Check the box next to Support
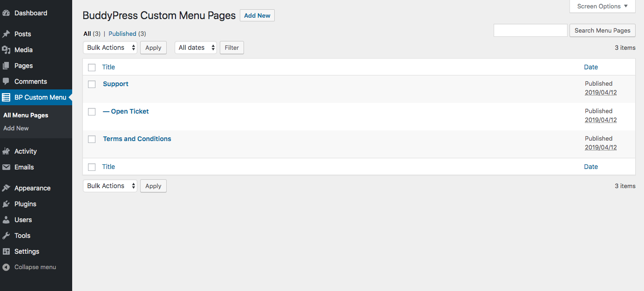The width and height of the screenshot is (644, 291). coord(92,84)
